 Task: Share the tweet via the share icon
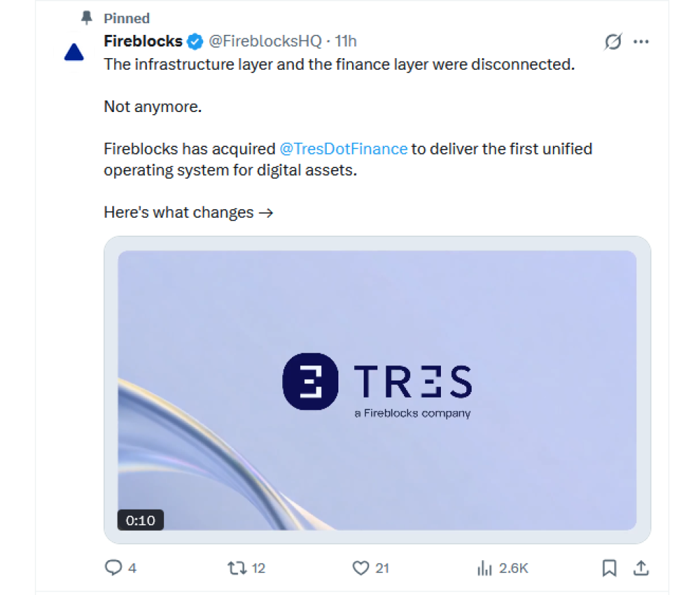[x=641, y=568]
